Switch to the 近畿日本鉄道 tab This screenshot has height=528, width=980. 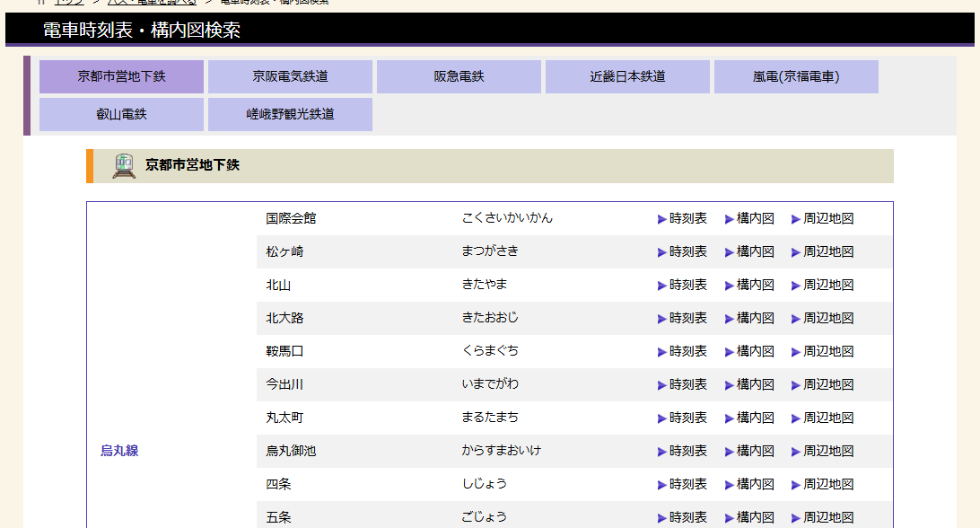point(627,76)
